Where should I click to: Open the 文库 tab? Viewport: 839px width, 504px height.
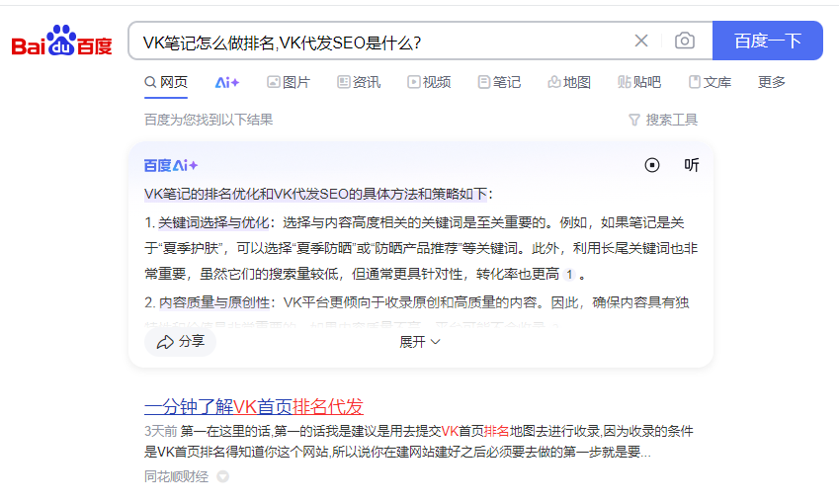click(x=710, y=82)
